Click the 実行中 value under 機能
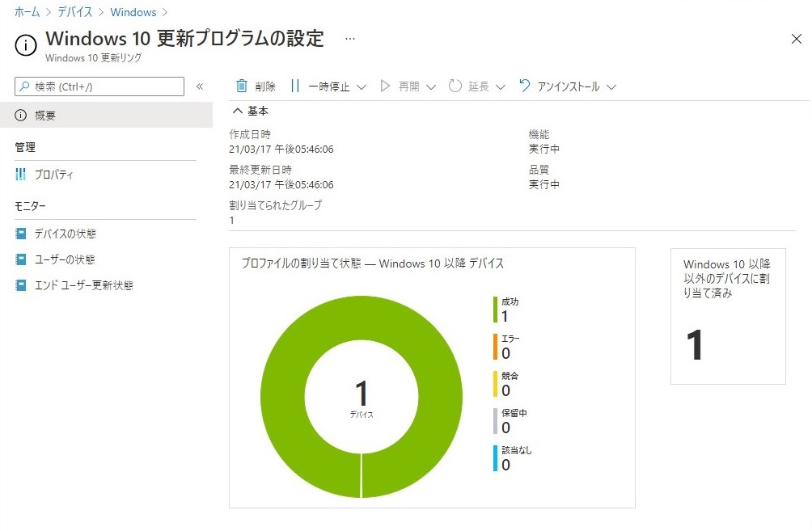The width and height of the screenshot is (812, 531). 543,149
